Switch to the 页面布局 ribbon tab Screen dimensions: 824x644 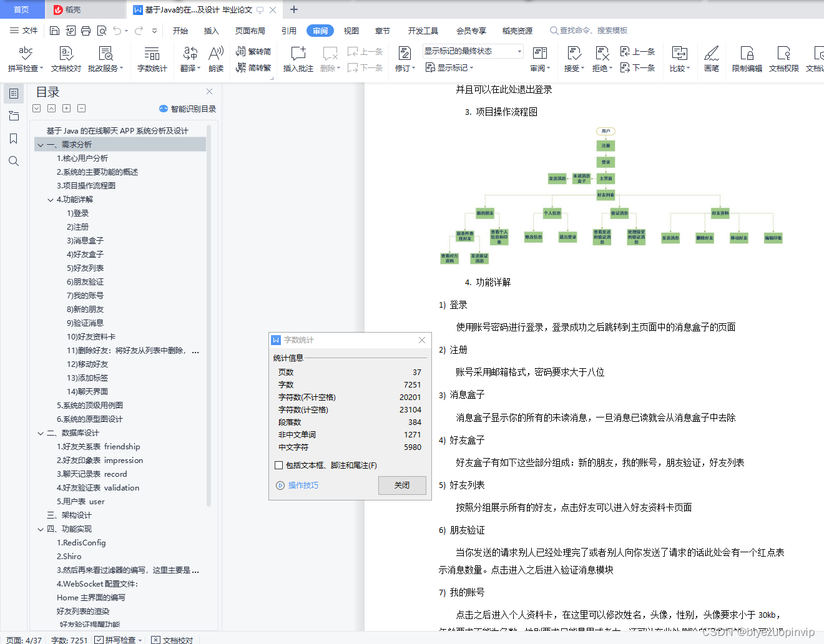pyautogui.click(x=250, y=31)
